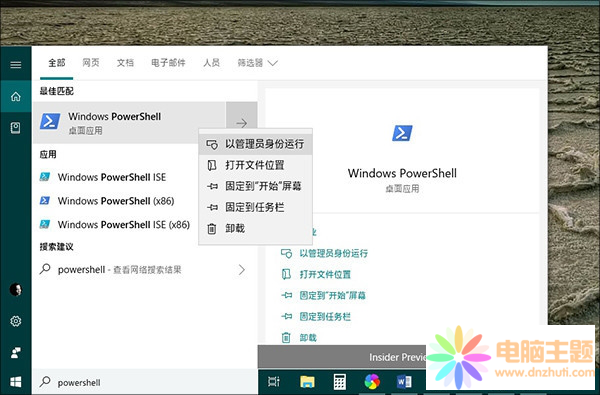Click the user account avatar
600x395 pixels.
tap(16, 289)
